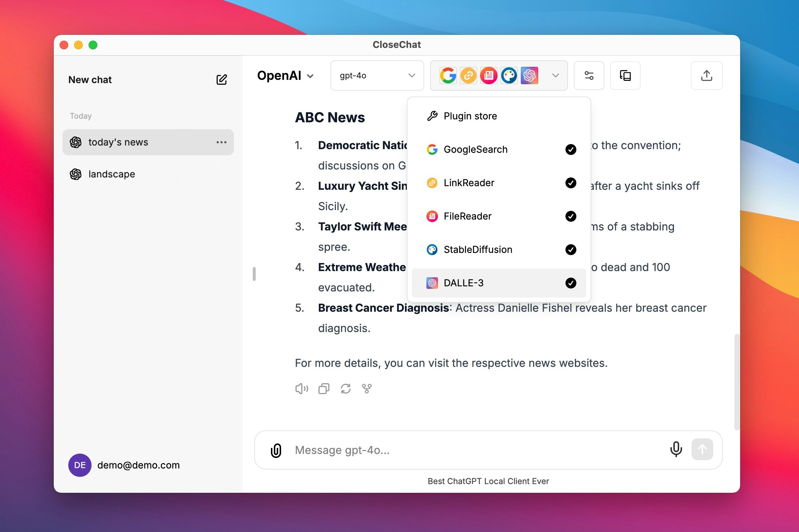Image resolution: width=799 pixels, height=532 pixels.
Task: Click the paperclip attach file icon
Action: click(x=276, y=450)
